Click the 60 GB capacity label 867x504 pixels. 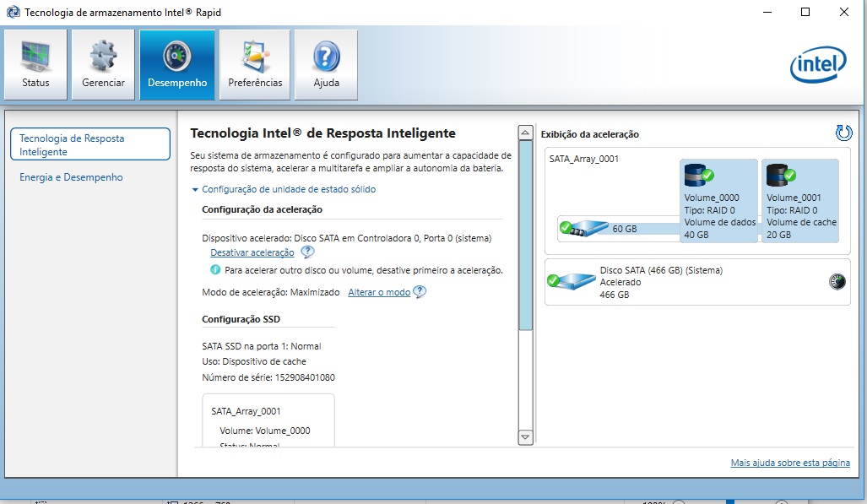click(x=624, y=229)
